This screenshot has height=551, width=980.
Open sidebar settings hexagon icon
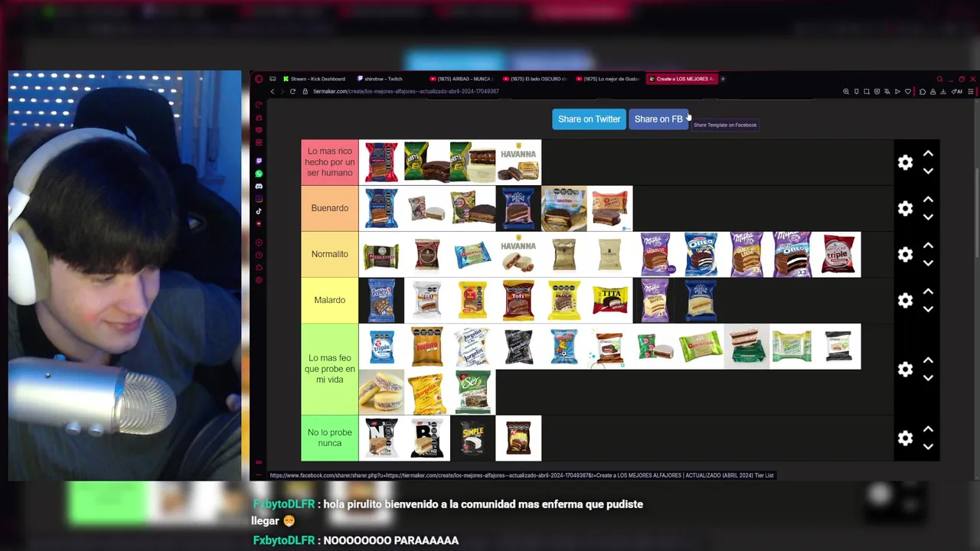click(x=259, y=280)
